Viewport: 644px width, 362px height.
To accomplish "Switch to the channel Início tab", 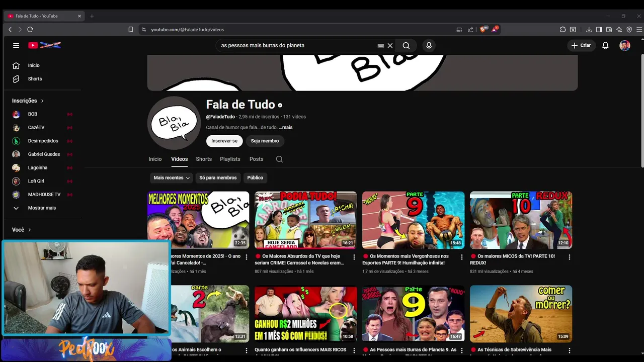I will [155, 159].
